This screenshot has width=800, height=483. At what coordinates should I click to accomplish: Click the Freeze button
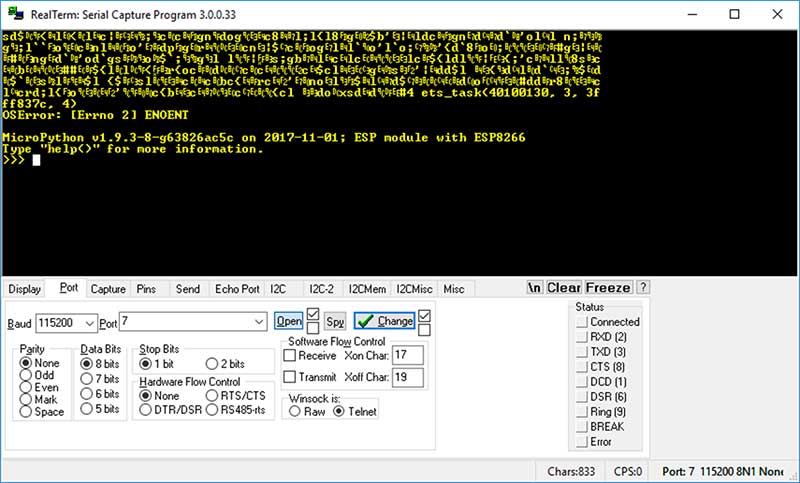coord(608,288)
